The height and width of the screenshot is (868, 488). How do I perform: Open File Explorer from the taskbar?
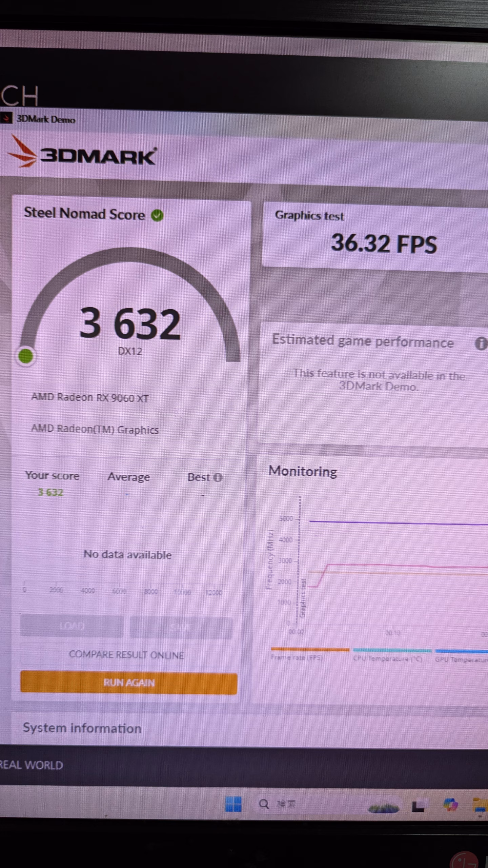pyautogui.click(x=481, y=804)
